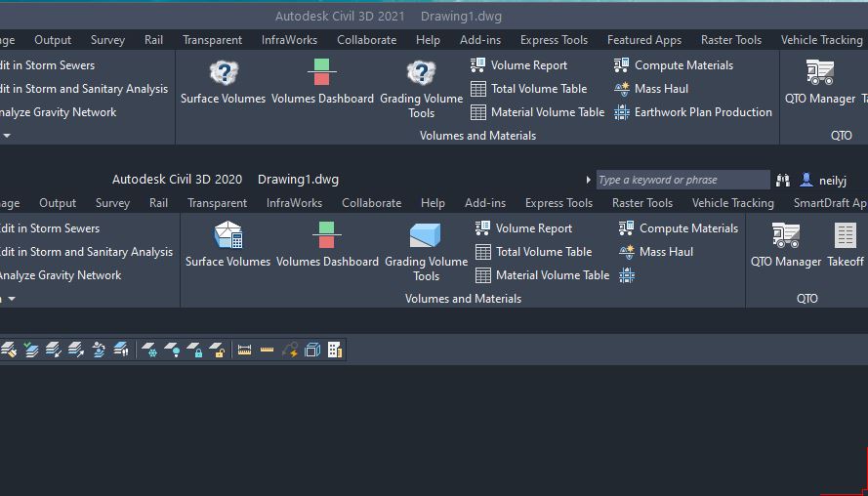
Task: Click Total Volume Table in Civil 3D 2021
Action: click(528, 89)
